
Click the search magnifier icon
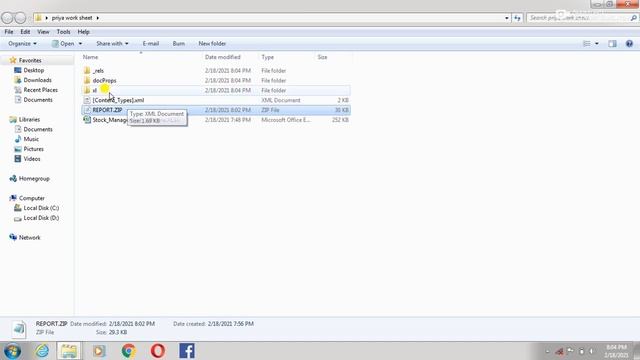[x=633, y=18]
